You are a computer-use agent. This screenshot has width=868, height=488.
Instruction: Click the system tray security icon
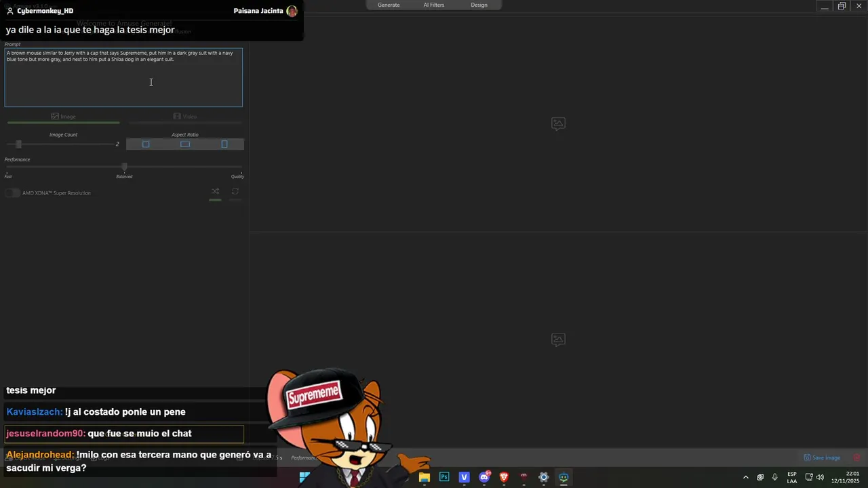tap(760, 477)
